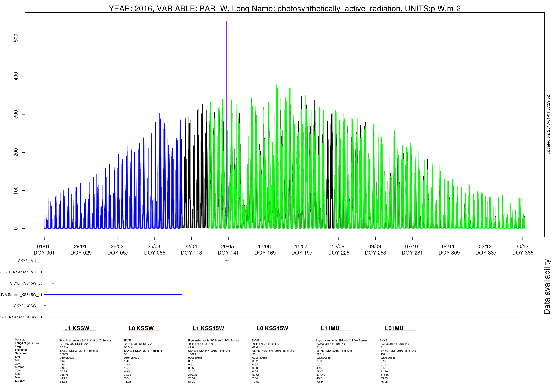The width and height of the screenshot is (554, 392).
Task: Click the chart title 'YEAR: 2016, VARIABLE: PAR_W'
Action: [168, 8]
